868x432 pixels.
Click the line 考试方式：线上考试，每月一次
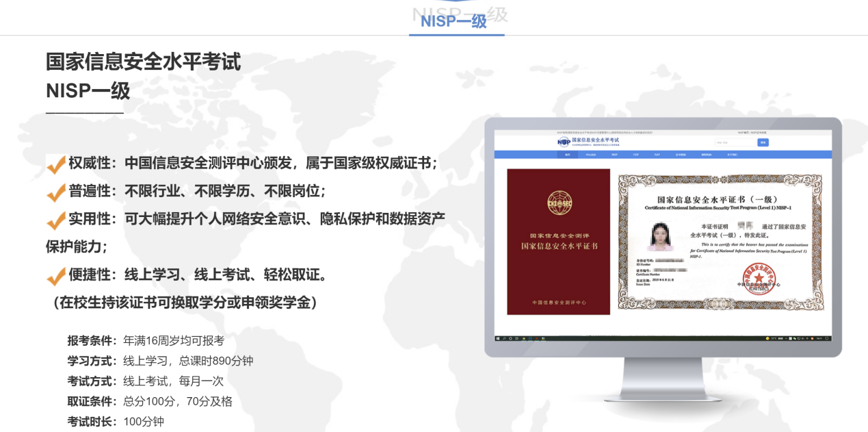pos(145,381)
